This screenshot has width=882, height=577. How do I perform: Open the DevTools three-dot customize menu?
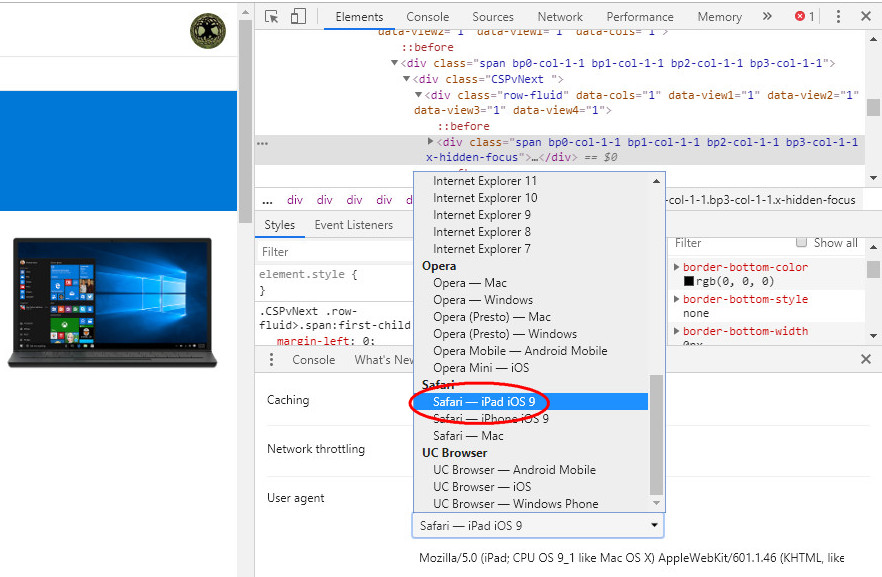pyautogui.click(x=838, y=17)
